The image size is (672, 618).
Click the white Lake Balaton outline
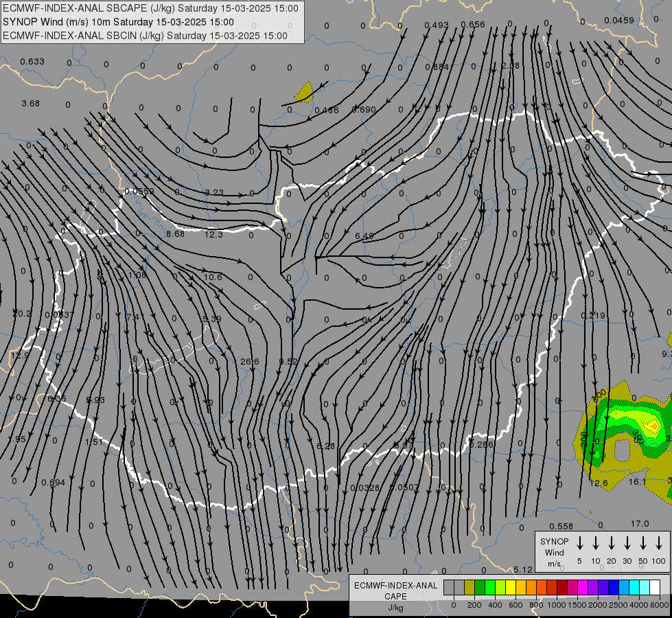(x=174, y=350)
